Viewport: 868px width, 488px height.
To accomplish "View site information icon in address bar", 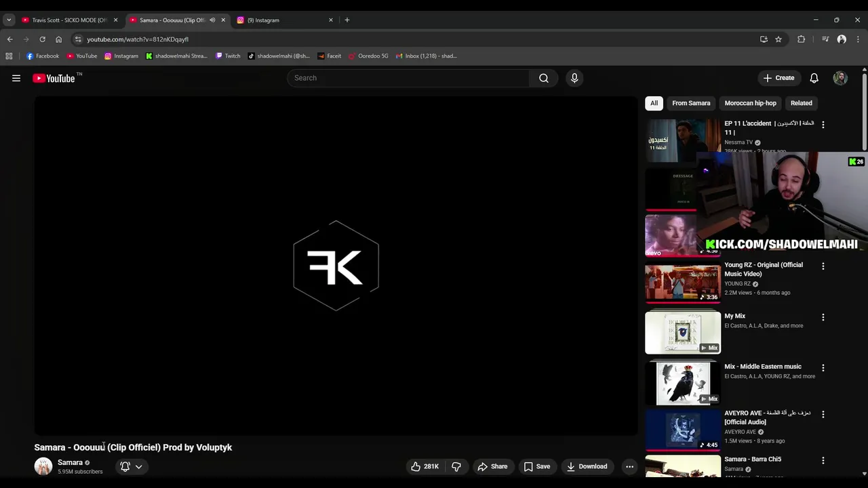I will [x=78, y=39].
